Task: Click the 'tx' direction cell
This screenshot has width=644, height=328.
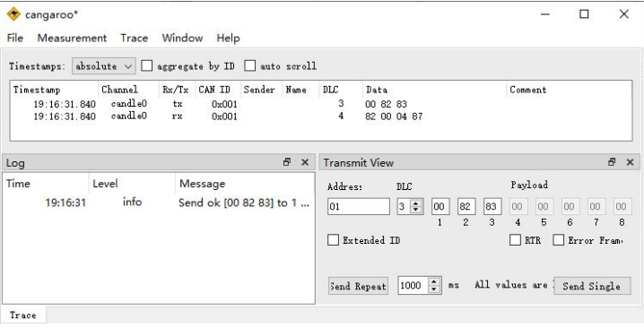Action: (177, 104)
